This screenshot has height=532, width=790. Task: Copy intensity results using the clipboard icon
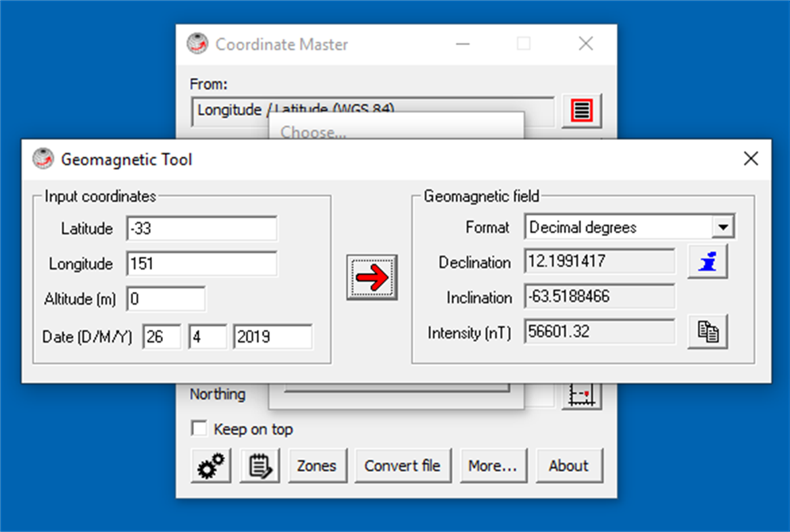pyautogui.click(x=708, y=332)
